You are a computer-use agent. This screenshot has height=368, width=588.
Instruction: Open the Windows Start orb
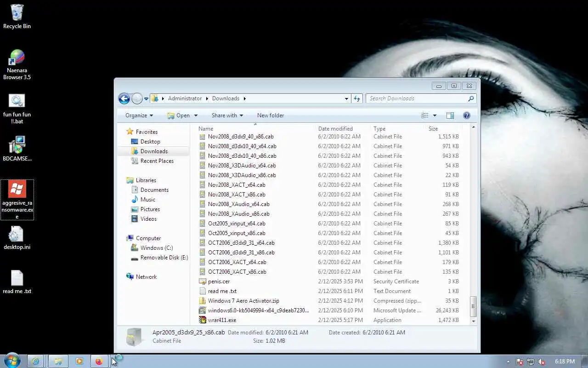pos(12,361)
